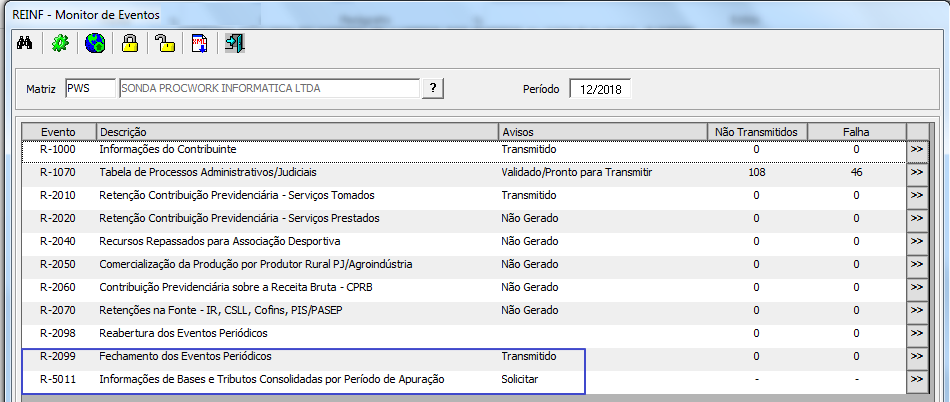Select event code R-2020

point(58,218)
